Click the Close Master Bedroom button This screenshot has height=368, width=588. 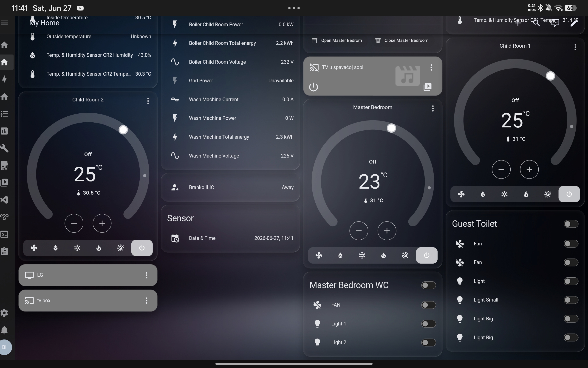[402, 40]
